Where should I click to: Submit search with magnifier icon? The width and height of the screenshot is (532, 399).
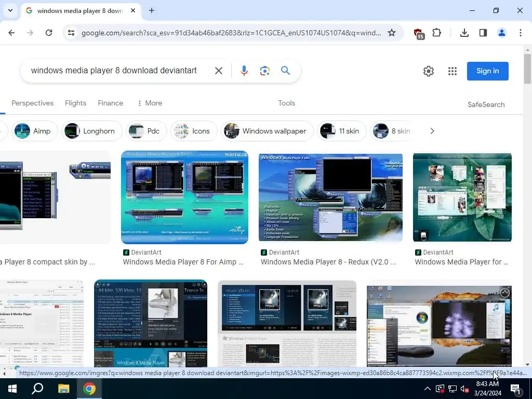[285, 71]
